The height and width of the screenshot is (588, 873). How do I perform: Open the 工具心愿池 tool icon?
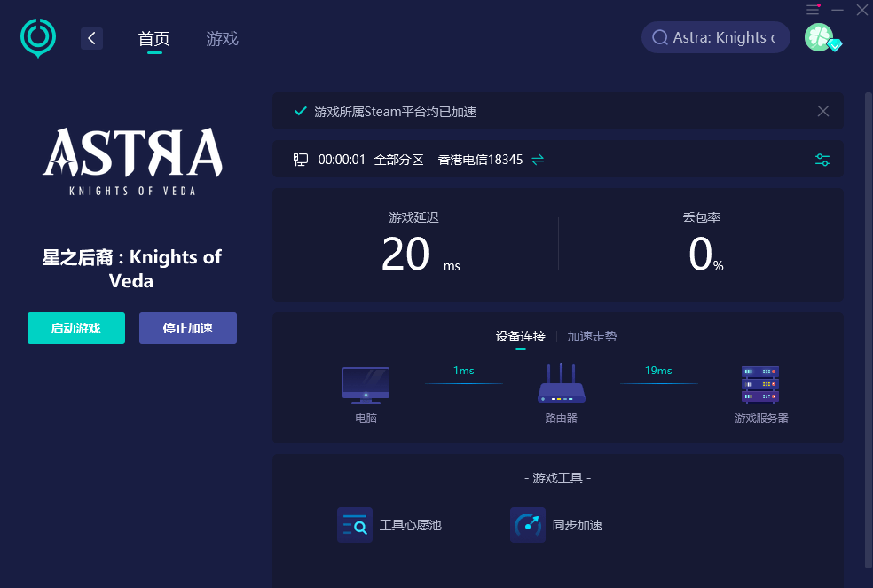point(355,524)
